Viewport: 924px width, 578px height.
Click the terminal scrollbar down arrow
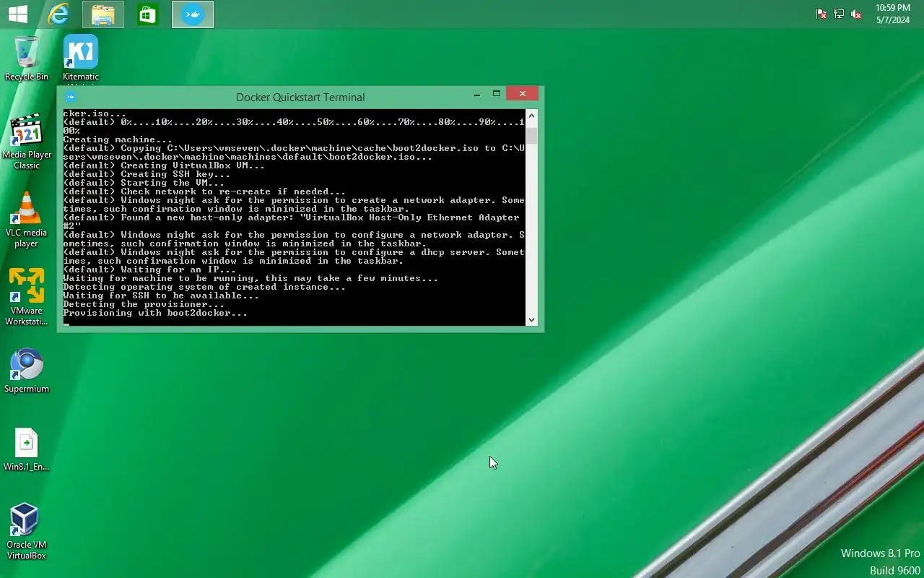532,319
